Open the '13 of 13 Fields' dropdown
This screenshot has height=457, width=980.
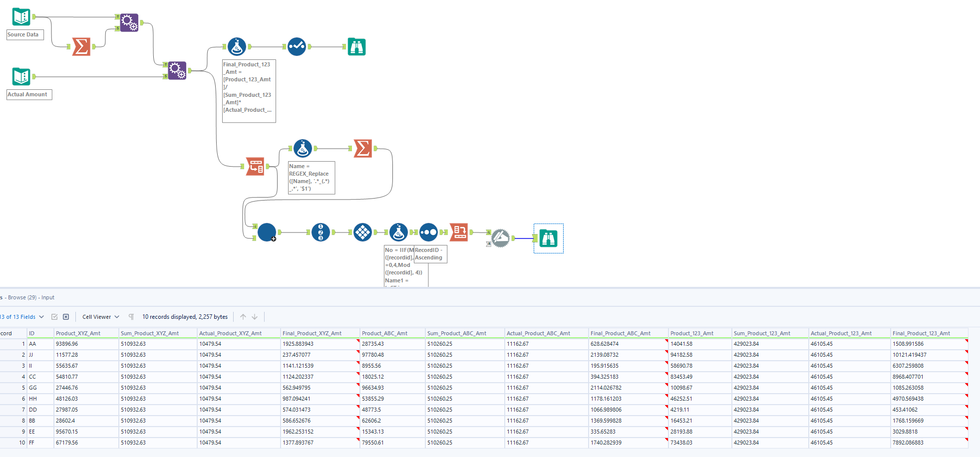[20, 316]
